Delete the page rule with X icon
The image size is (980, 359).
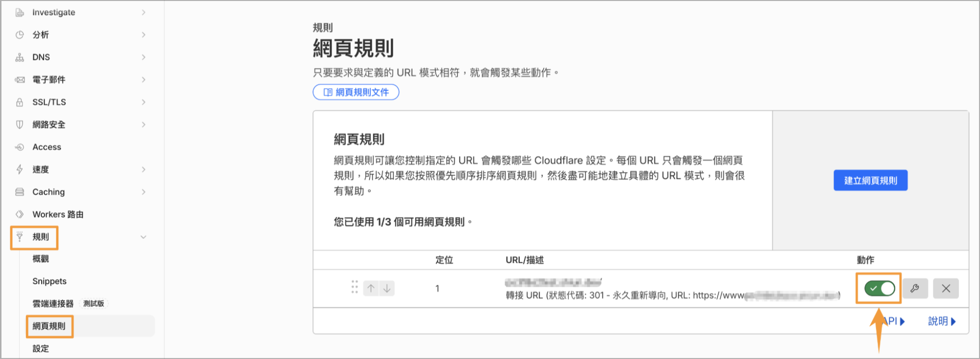(x=946, y=288)
